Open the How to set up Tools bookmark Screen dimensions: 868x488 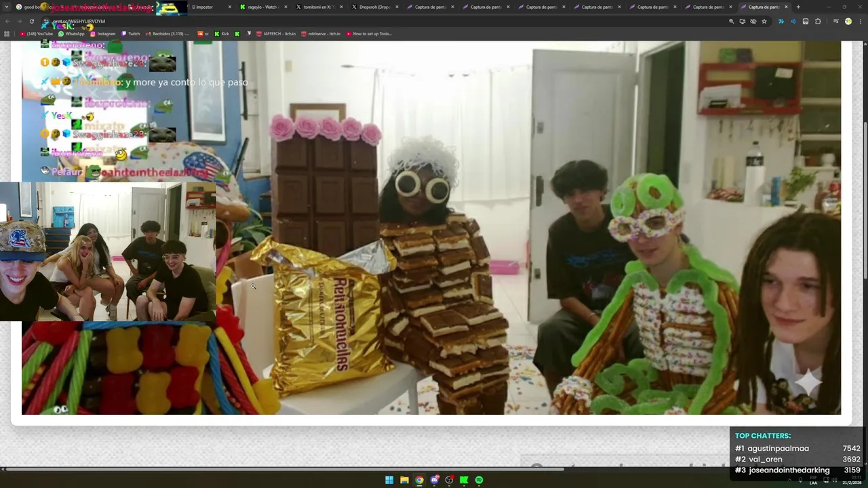click(369, 33)
